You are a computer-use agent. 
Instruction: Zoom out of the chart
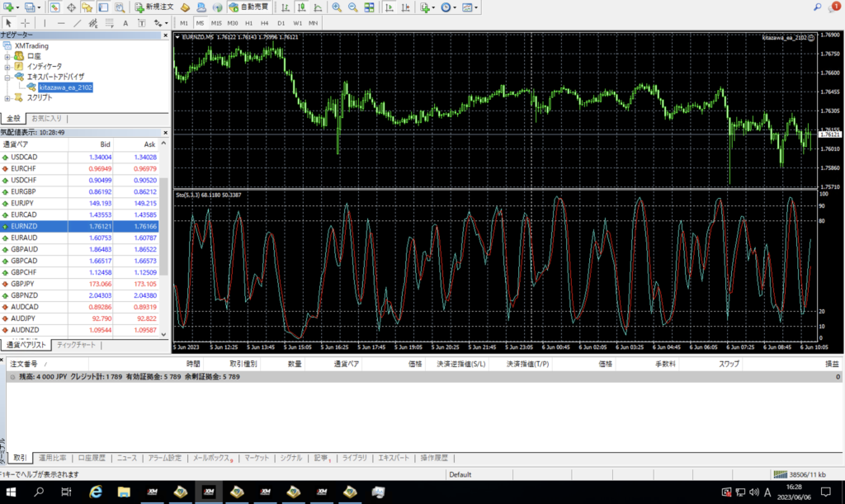[x=352, y=7]
